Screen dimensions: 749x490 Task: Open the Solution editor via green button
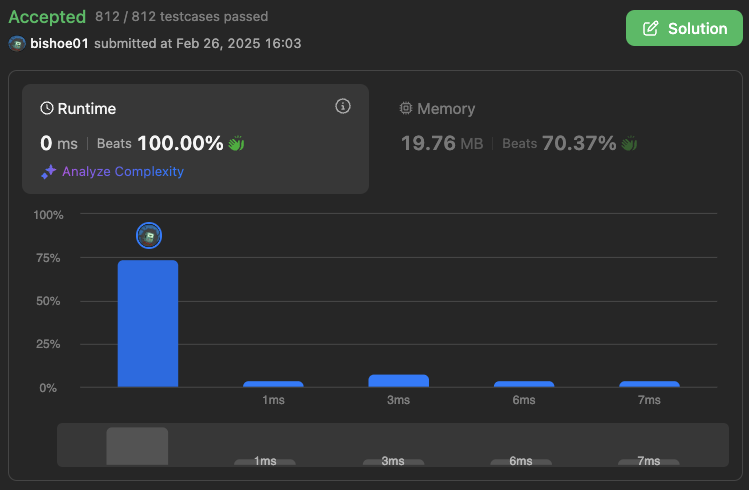(684, 28)
